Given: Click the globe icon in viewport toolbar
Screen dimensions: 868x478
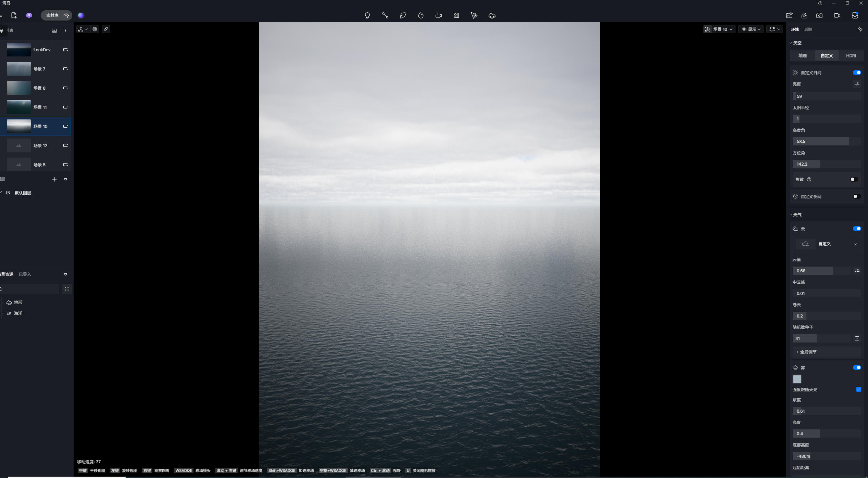Looking at the screenshot, I should pos(95,29).
